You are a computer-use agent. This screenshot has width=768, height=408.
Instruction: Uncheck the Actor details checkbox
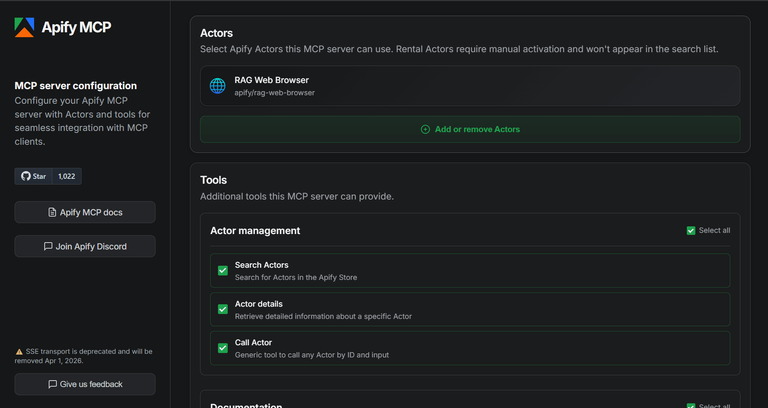(223, 309)
